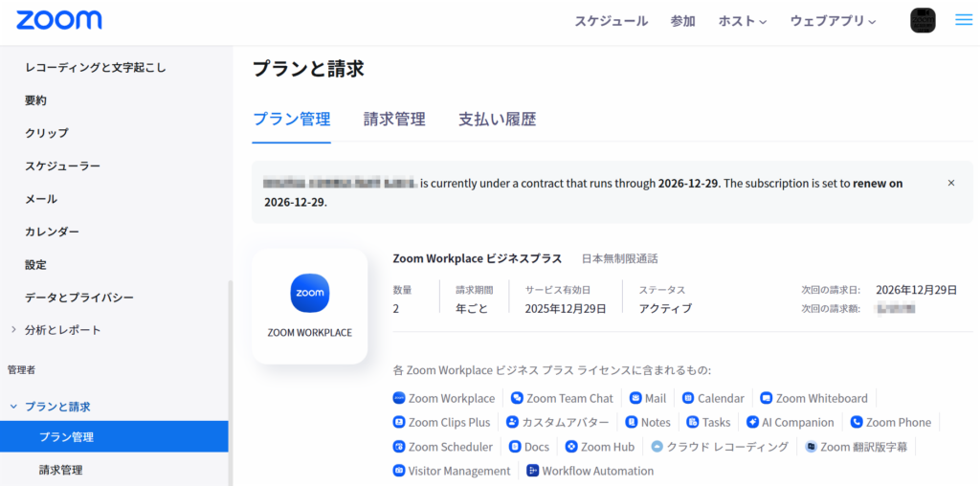Click the Zoom Whiteboard icon
This screenshot has height=486, width=980.
coord(767,398)
